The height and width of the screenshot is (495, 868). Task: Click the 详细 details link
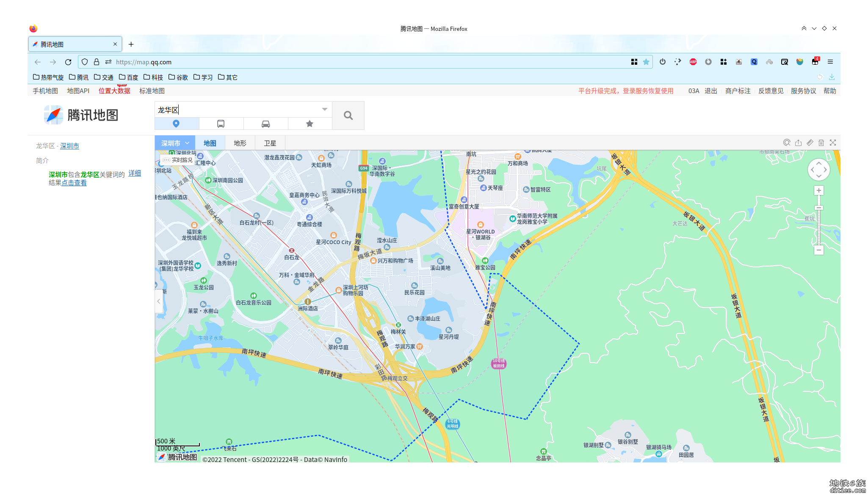(x=135, y=173)
